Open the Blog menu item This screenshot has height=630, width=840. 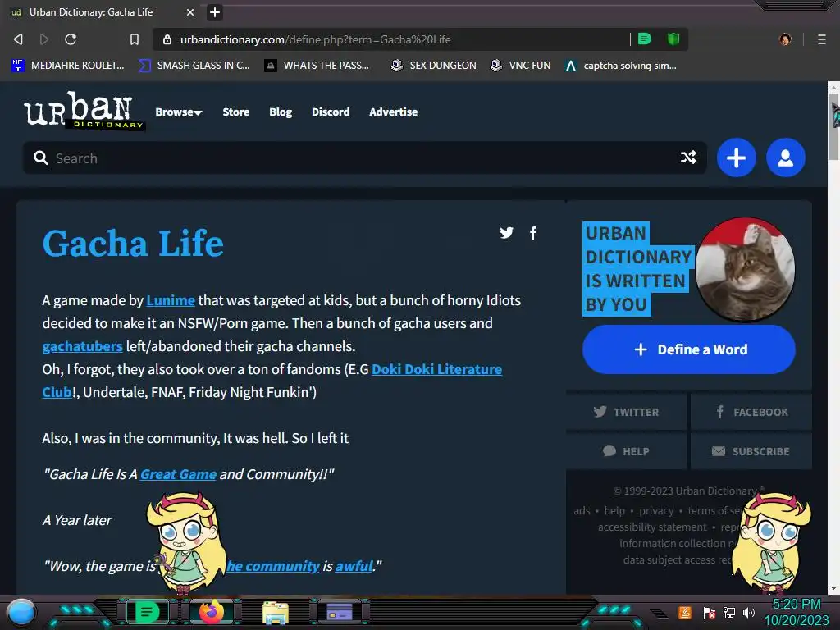pos(281,112)
